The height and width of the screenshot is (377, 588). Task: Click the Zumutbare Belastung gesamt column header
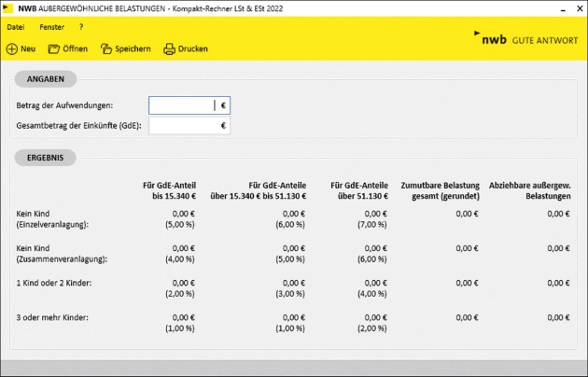tap(440, 191)
